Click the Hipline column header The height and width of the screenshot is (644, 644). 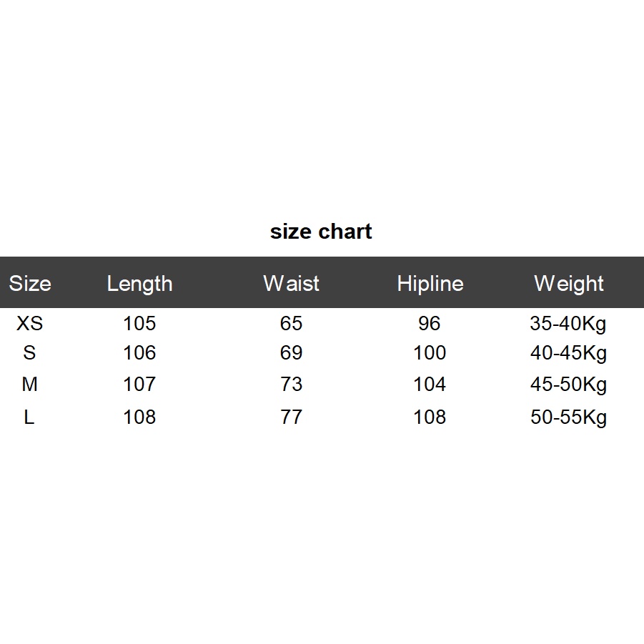click(430, 284)
